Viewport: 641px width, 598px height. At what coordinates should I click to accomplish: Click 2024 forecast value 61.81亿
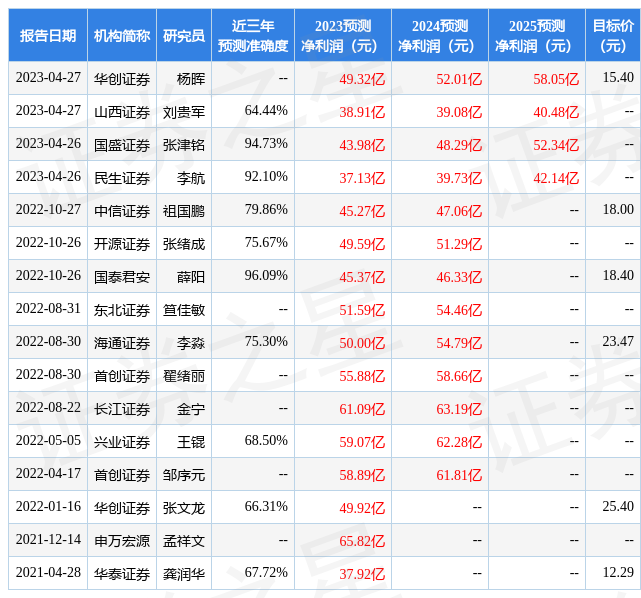pos(459,475)
